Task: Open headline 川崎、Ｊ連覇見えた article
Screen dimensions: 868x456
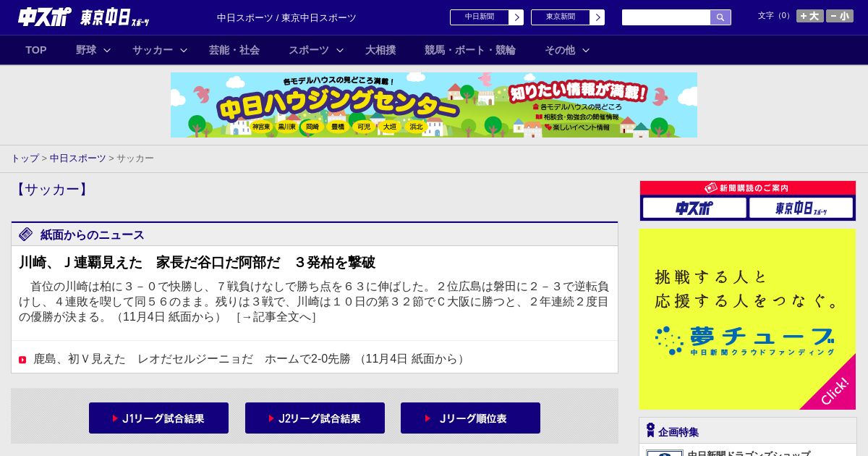Action: coord(197,262)
